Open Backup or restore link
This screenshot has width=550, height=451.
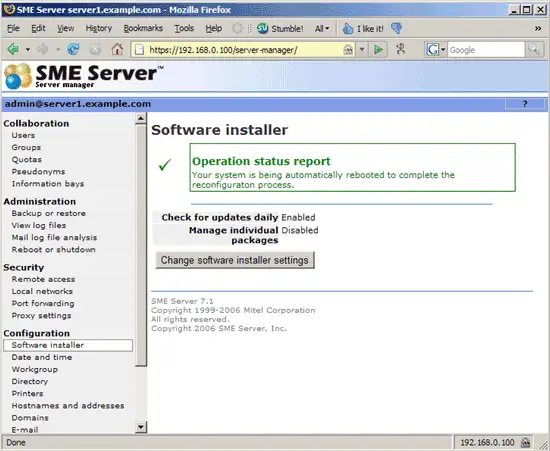pos(48,213)
